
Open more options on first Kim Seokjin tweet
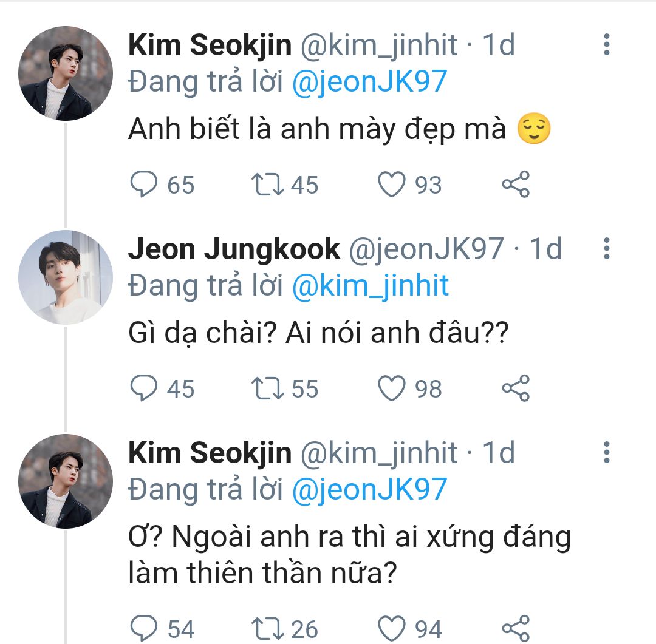click(x=606, y=45)
